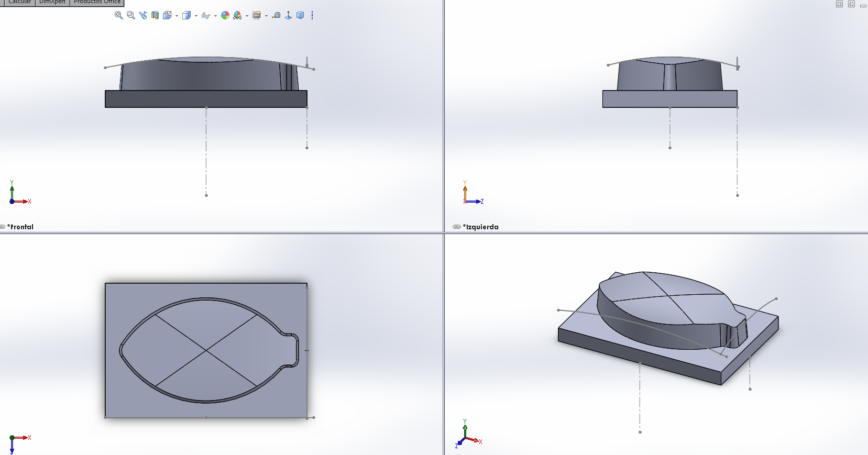Expand the View Orientation dropdown arrow
868x455 pixels.
tap(177, 16)
